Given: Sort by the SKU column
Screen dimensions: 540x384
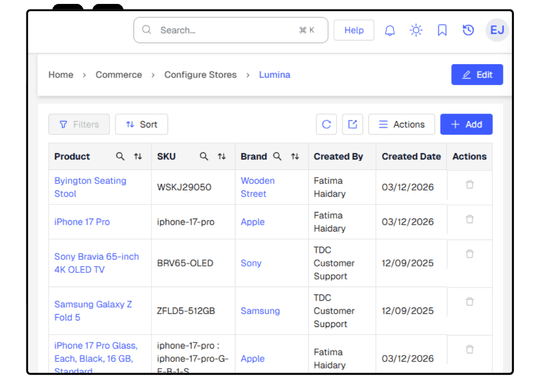Looking at the screenshot, I should (x=222, y=156).
